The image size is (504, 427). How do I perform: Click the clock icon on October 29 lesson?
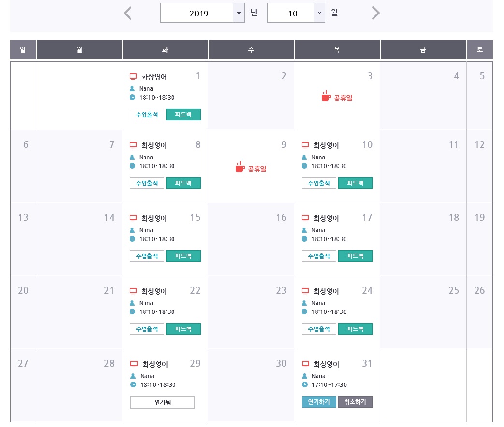pos(133,384)
